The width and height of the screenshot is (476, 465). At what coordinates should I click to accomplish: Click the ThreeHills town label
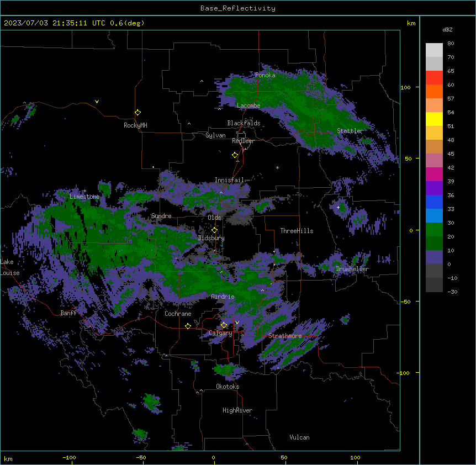(297, 231)
